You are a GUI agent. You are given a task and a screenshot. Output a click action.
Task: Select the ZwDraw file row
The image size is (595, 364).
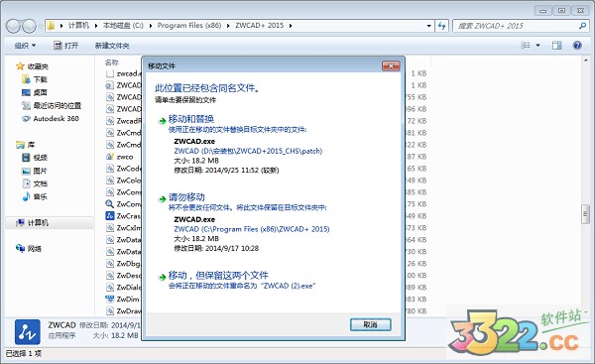point(123,310)
